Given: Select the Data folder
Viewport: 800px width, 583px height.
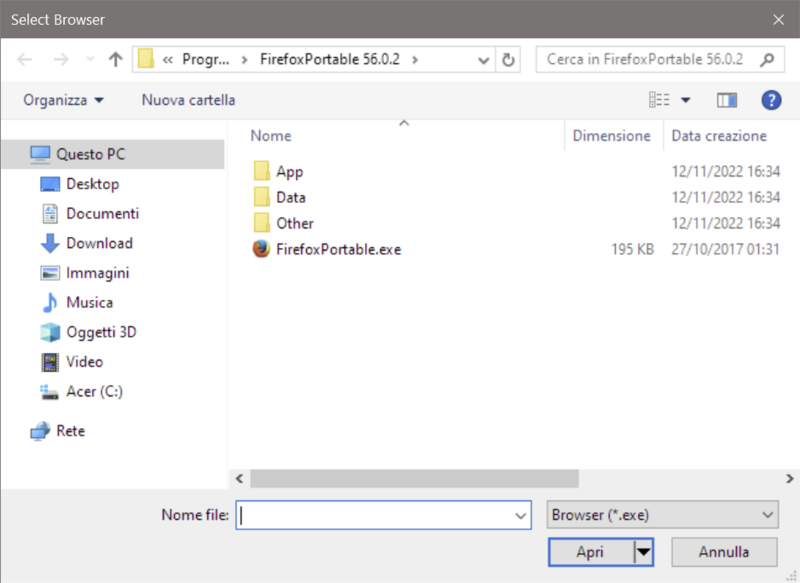Looking at the screenshot, I should 291,197.
